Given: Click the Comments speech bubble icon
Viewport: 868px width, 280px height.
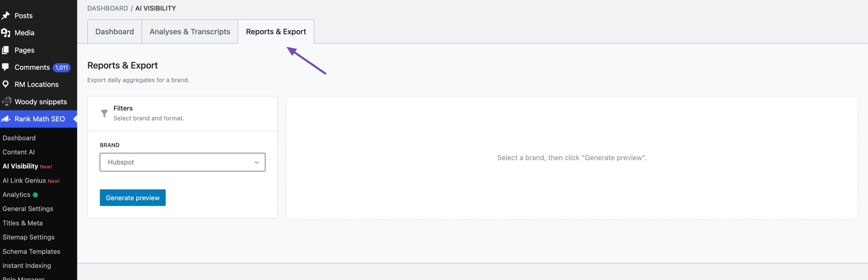Looking at the screenshot, I should [x=5, y=67].
